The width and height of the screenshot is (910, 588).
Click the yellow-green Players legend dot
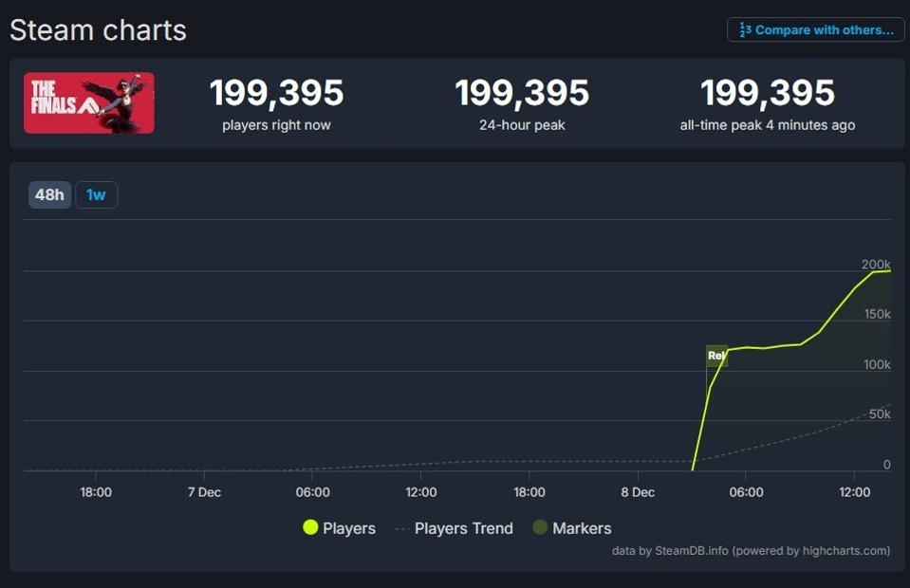[310, 528]
